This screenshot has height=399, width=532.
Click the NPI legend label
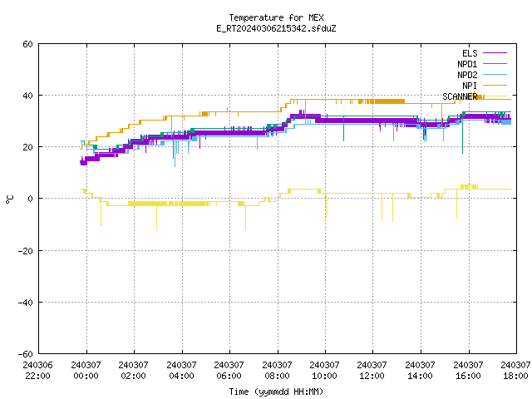pyautogui.click(x=470, y=86)
